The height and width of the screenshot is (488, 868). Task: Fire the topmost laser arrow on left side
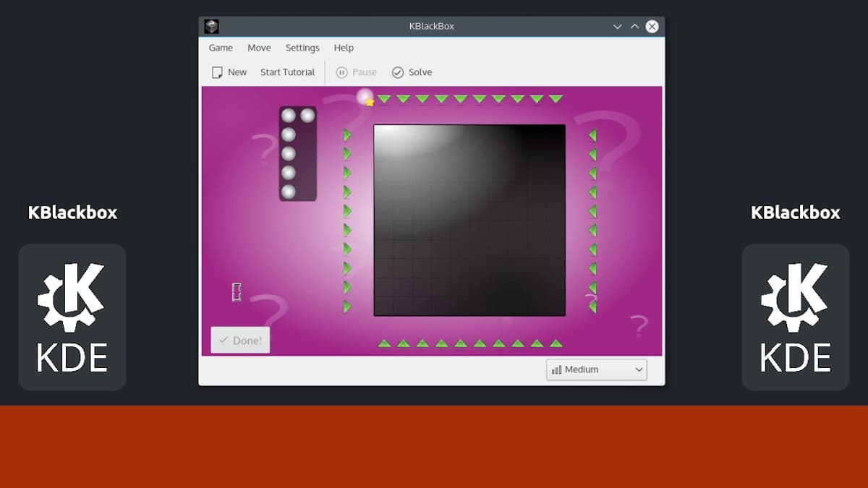347,135
